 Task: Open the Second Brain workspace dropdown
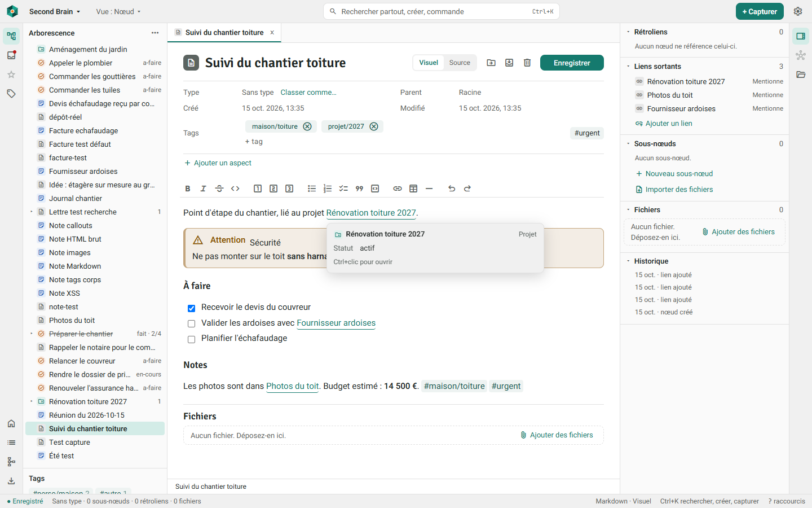55,11
